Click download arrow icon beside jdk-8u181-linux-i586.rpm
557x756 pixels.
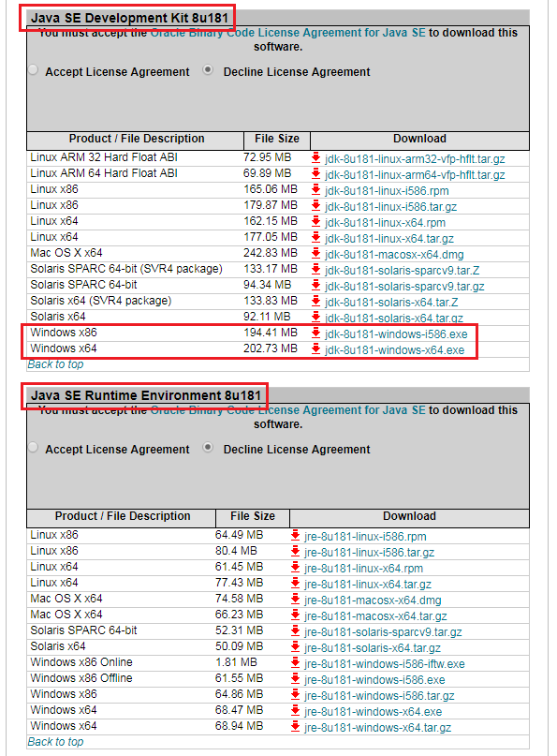(x=316, y=189)
